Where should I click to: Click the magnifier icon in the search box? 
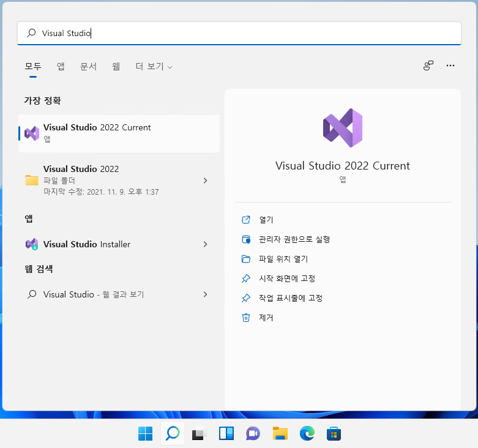point(31,33)
